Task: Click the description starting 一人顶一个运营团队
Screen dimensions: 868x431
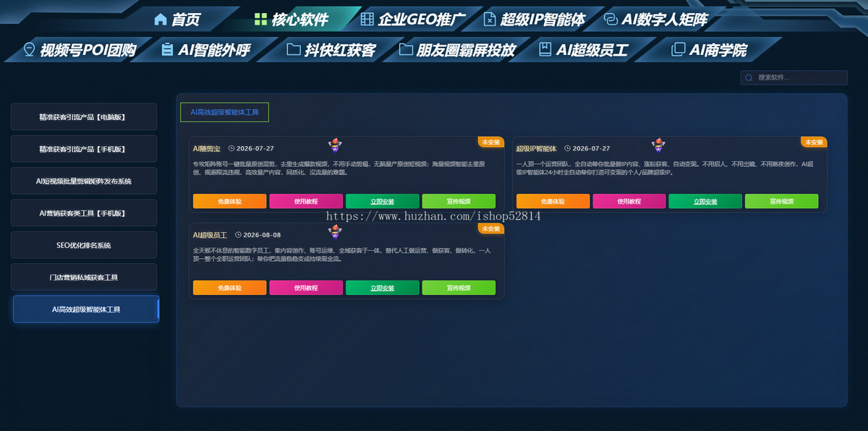Action: pos(665,168)
